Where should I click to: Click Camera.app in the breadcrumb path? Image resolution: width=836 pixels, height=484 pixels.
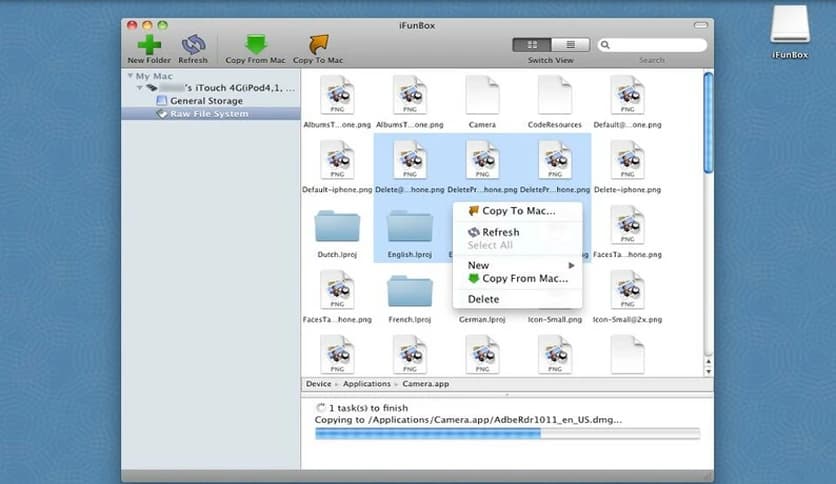pos(425,384)
